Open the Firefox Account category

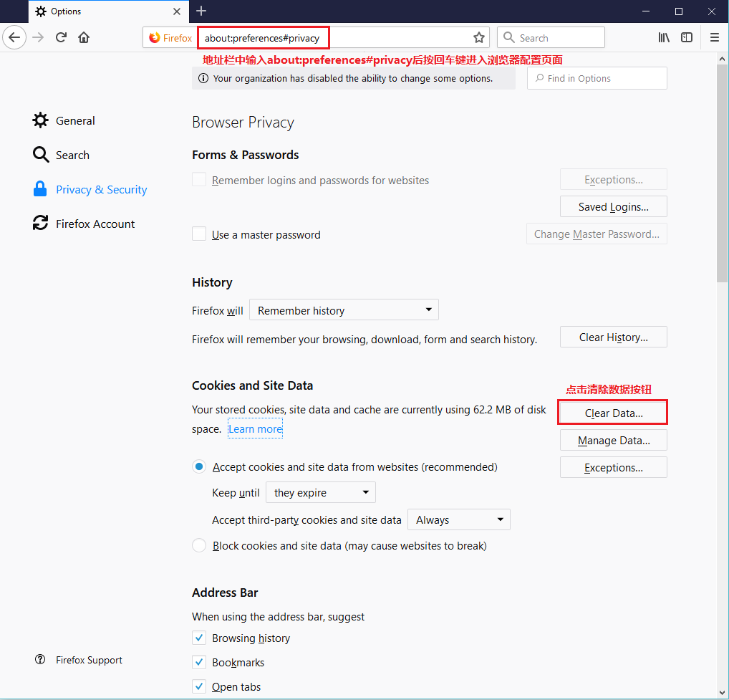pos(84,224)
